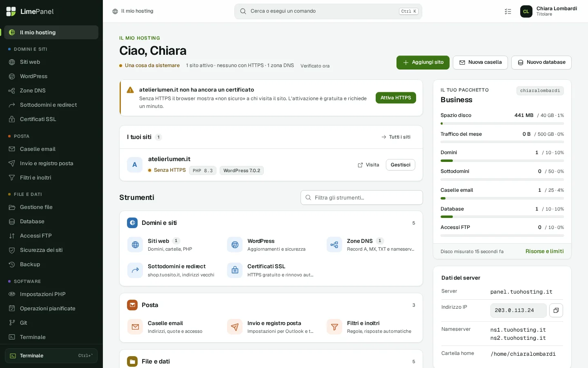Copy the IP address 203.0.113.24
The height and width of the screenshot is (368, 588).
556,310
